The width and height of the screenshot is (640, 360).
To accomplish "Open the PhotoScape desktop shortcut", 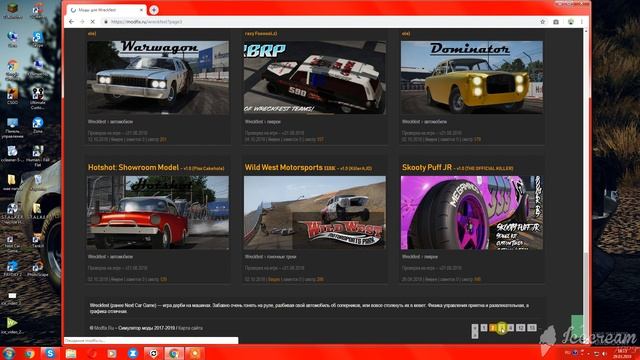I will click(x=38, y=269).
